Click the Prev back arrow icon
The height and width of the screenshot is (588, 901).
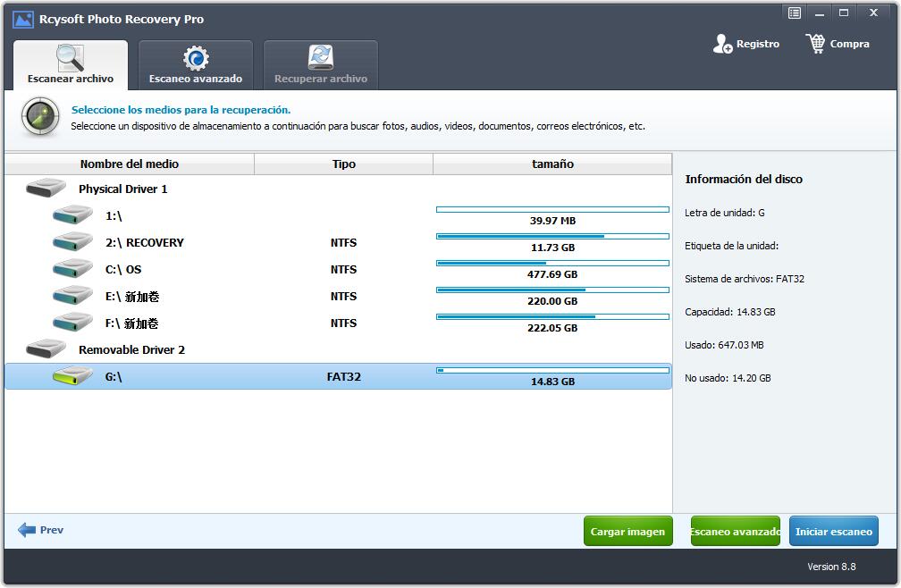click(x=27, y=530)
